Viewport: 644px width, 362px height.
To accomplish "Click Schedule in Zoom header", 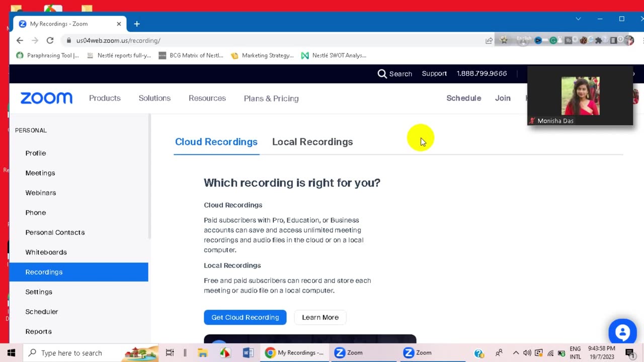I will [464, 98].
